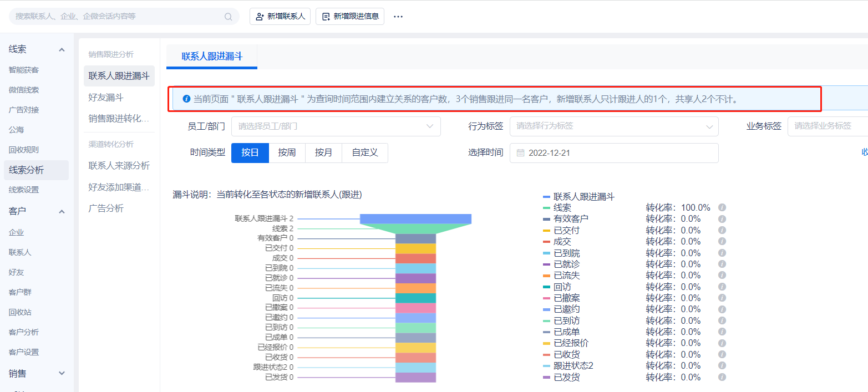
Task: Open the 员工/部门 dropdown
Action: tap(336, 126)
